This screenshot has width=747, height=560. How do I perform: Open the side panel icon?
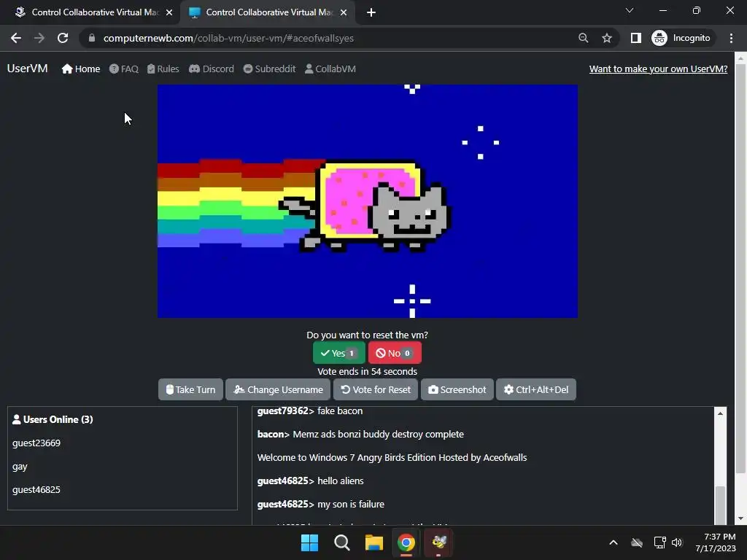[636, 38]
